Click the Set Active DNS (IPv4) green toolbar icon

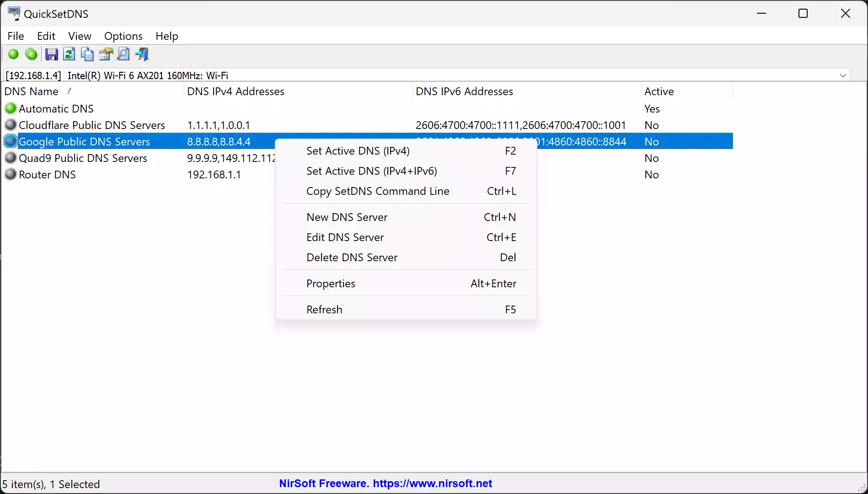[13, 54]
